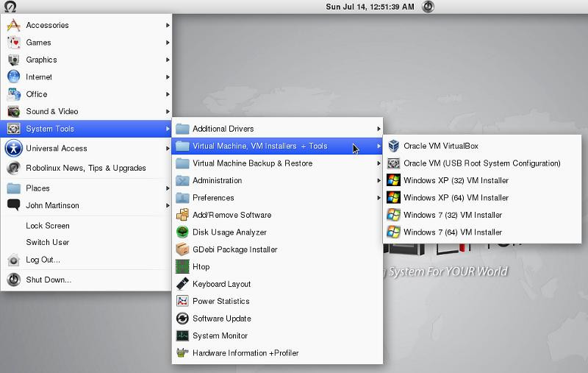Expand the Accessories submenu arrow
Screen dimensions: 588x373
click(168, 25)
